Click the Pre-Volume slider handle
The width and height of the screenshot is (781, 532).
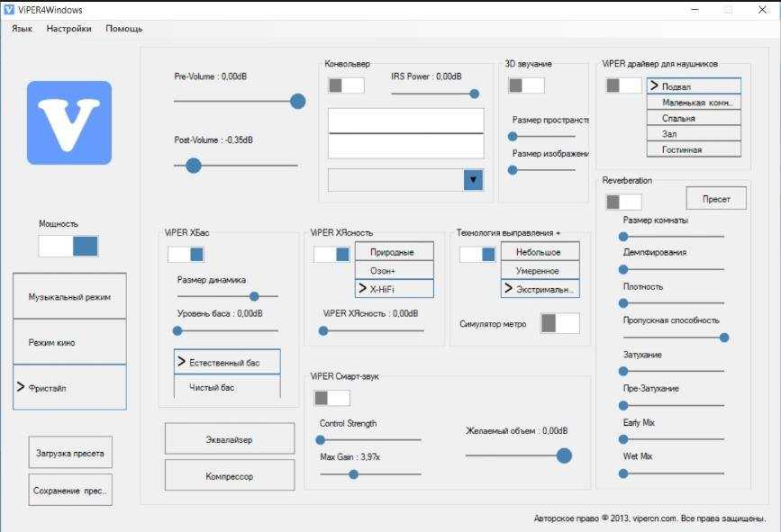(x=297, y=102)
